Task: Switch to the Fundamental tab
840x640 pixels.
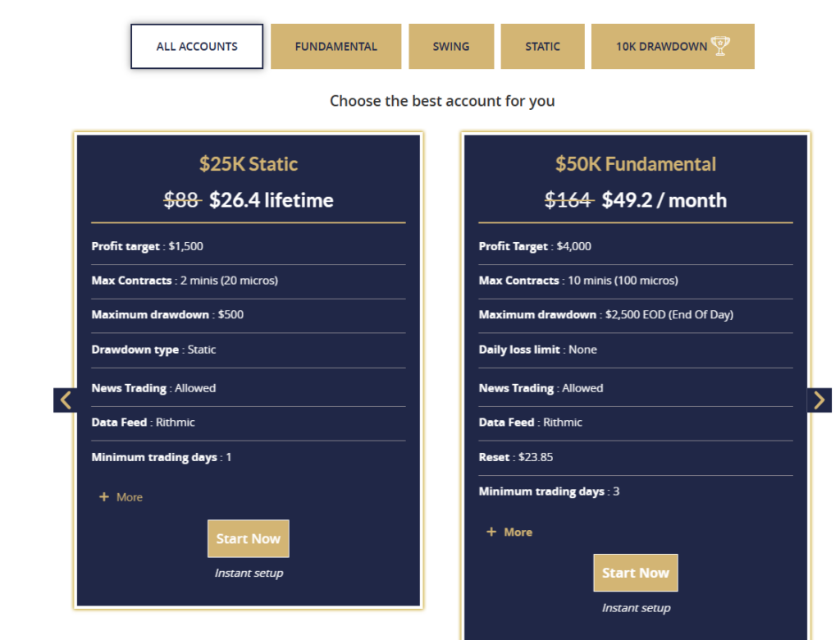Action: (336, 46)
